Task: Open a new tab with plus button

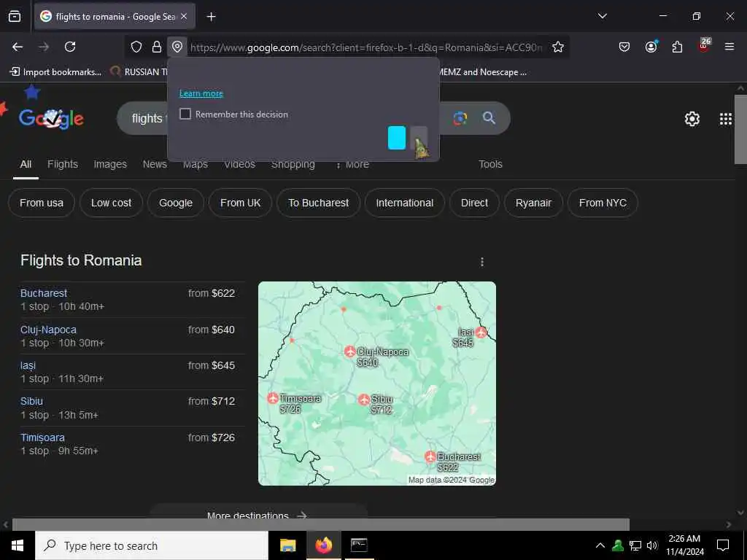Action: click(x=211, y=17)
